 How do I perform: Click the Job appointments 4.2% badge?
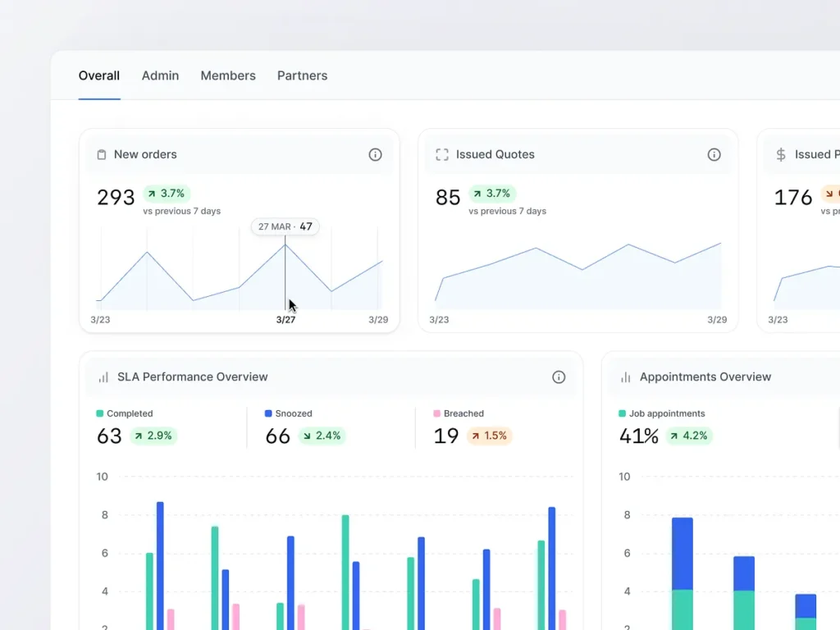689,436
